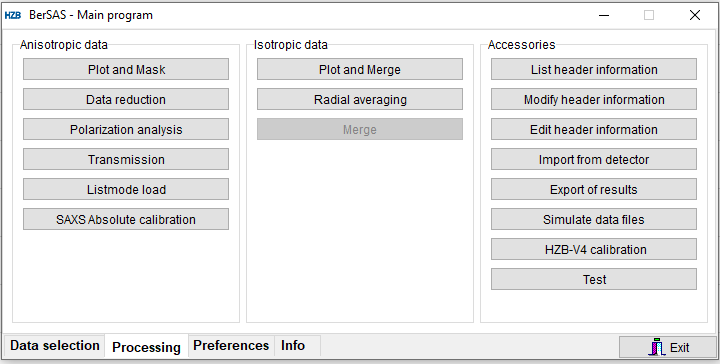Click Import from detector
This screenshot has height=364, width=720.
(594, 159)
